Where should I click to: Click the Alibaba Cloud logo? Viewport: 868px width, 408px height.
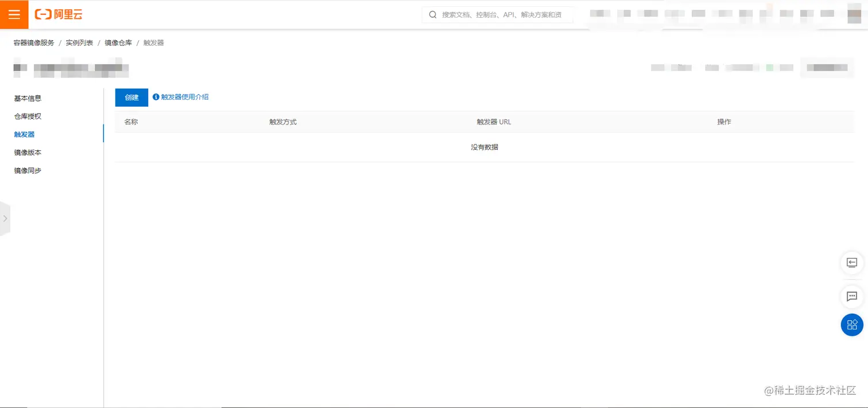coord(59,14)
